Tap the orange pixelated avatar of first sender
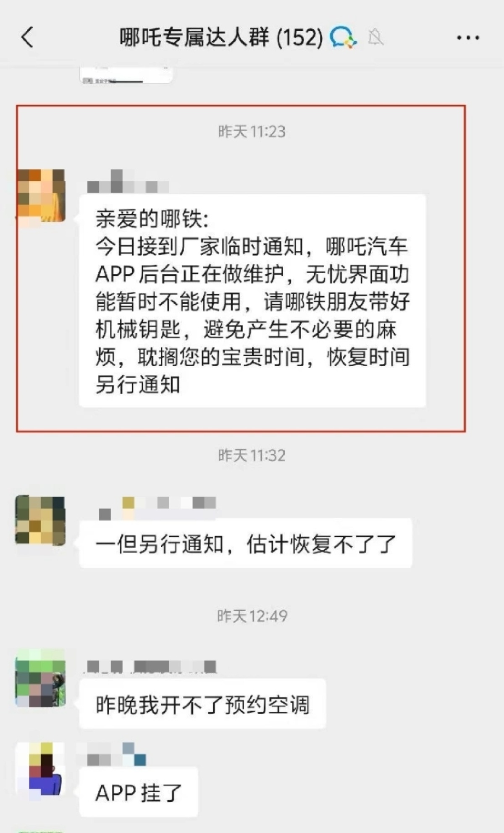The width and height of the screenshot is (504, 833). click(41, 195)
